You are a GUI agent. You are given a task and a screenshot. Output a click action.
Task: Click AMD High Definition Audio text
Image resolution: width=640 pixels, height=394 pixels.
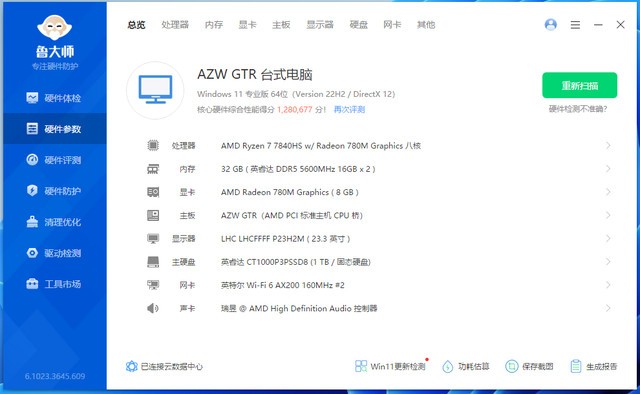[299, 309]
